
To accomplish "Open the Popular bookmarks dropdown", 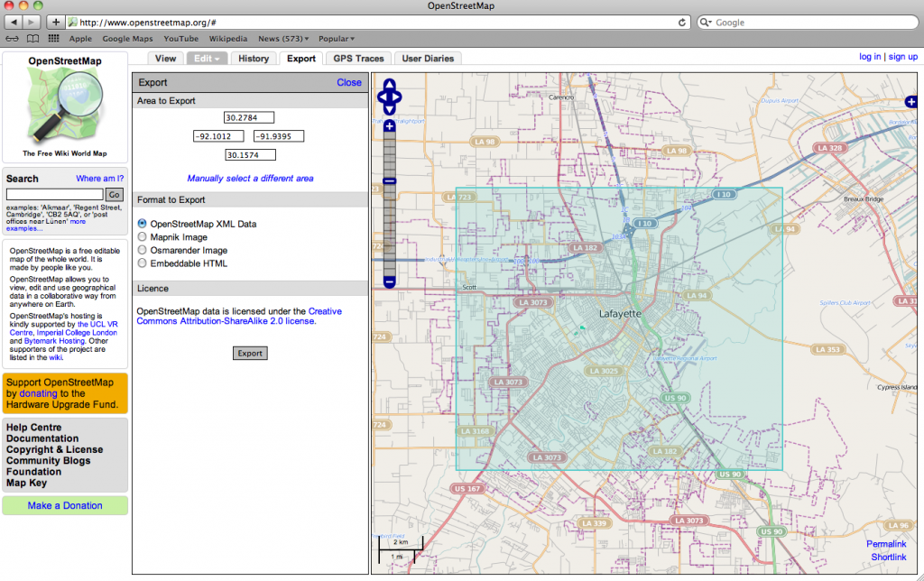I will pyautogui.click(x=337, y=39).
